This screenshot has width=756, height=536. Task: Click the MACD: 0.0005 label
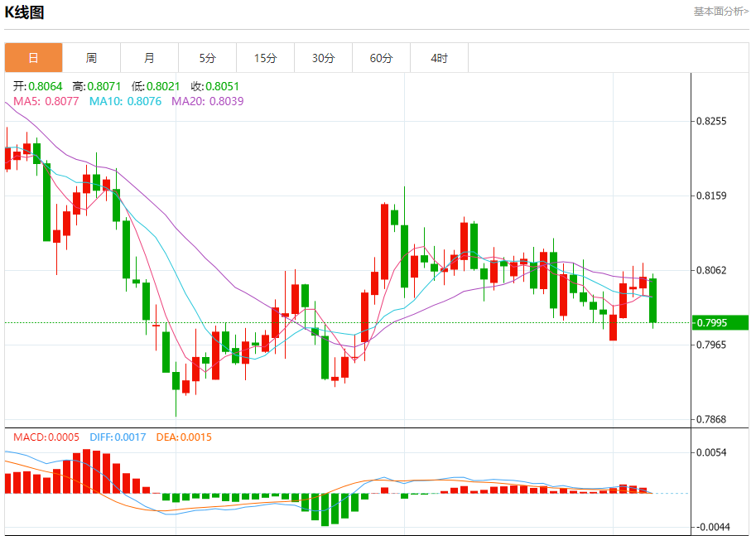[46, 437]
